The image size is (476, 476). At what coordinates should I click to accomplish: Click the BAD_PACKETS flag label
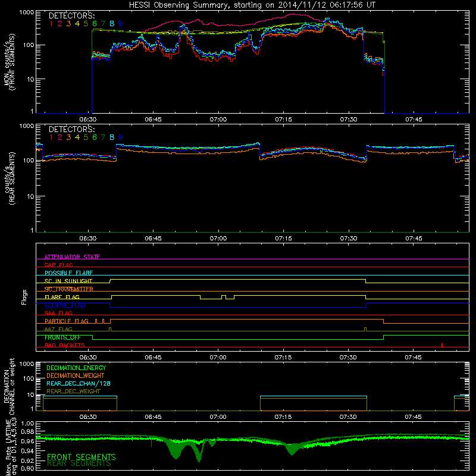[x=65, y=345]
